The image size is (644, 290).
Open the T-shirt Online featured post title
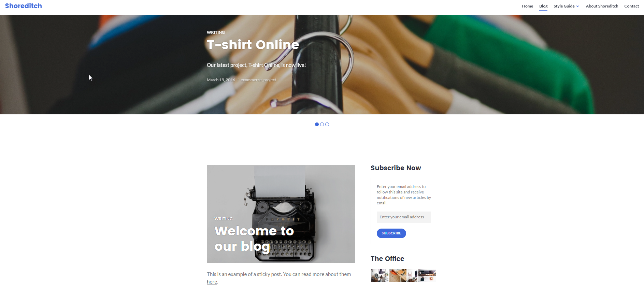[253, 45]
